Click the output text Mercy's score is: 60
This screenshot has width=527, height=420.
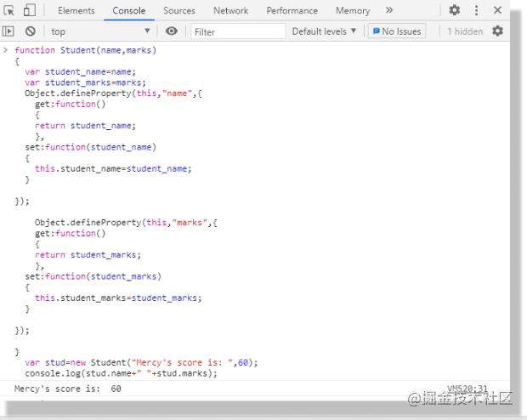[x=67, y=389]
